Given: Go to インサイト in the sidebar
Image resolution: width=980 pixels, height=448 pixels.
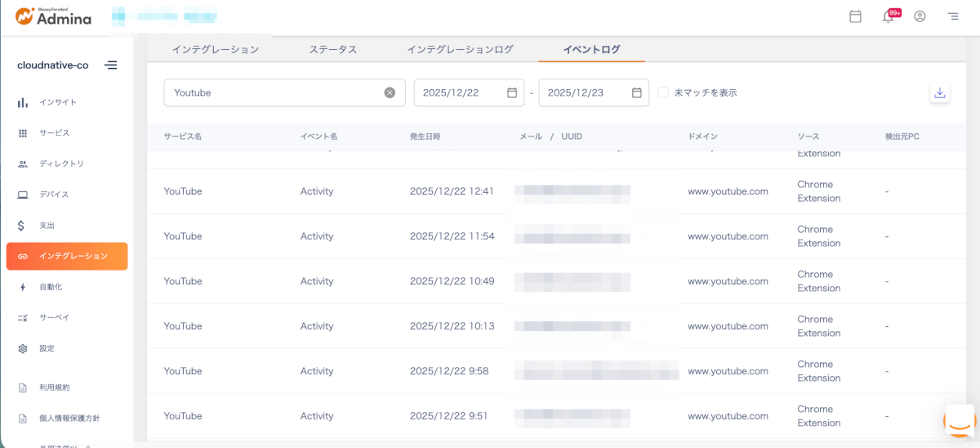Looking at the screenshot, I should (58, 102).
